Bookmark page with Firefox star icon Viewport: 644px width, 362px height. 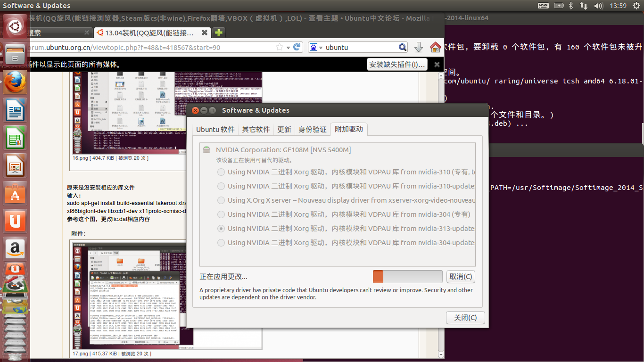coord(280,47)
